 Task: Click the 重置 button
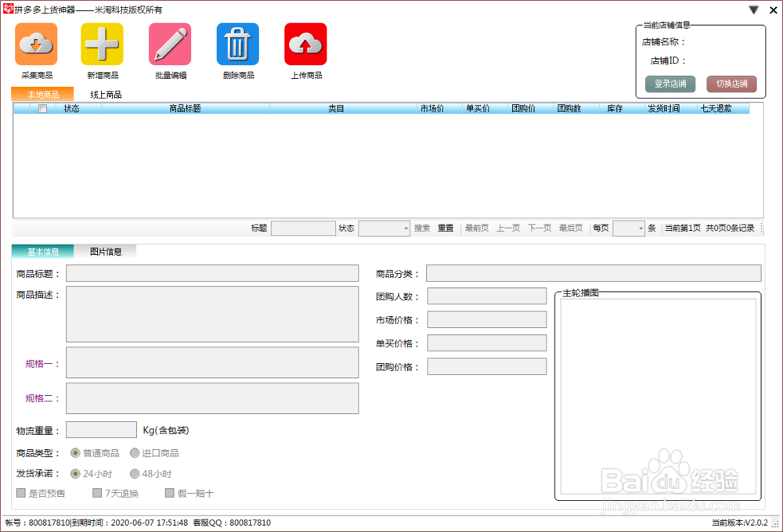pyautogui.click(x=446, y=228)
